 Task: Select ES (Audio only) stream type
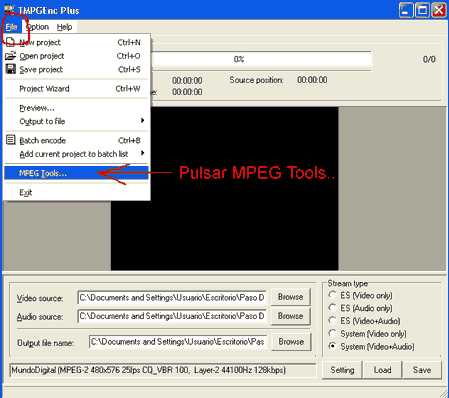coord(361,308)
